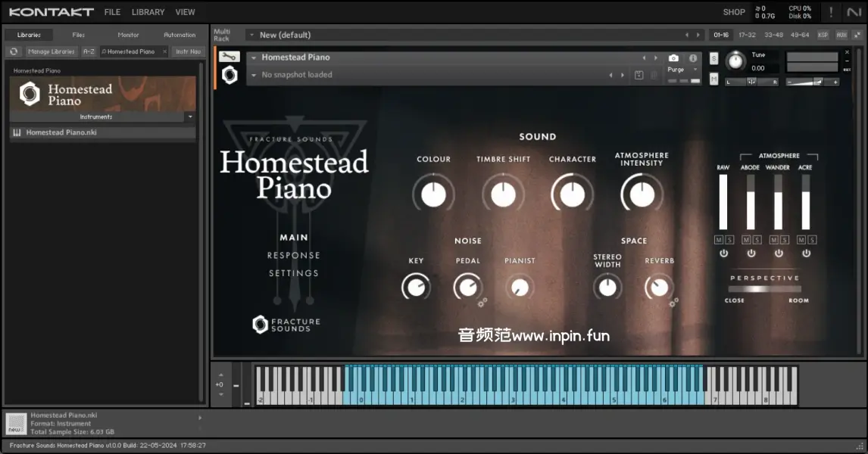
Task: Click the PERSPECTIVE close-room slider
Action: pyautogui.click(x=764, y=288)
